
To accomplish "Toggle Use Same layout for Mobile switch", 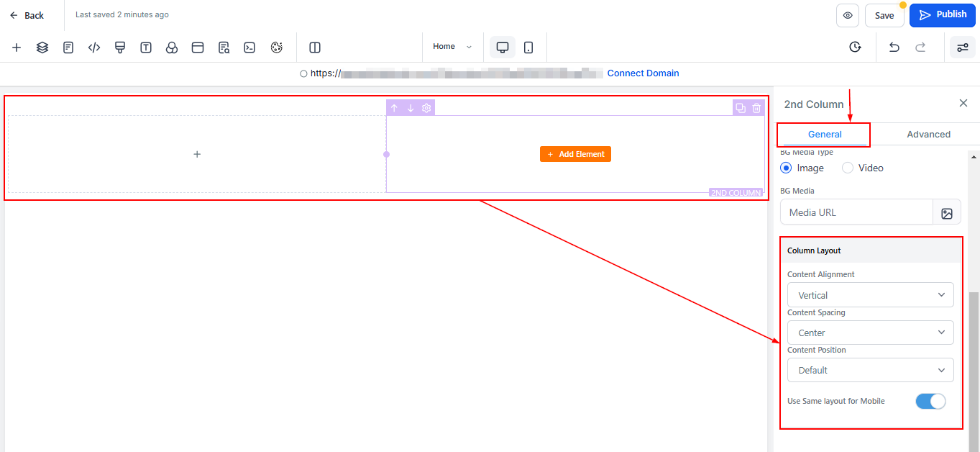I will tap(930, 401).
